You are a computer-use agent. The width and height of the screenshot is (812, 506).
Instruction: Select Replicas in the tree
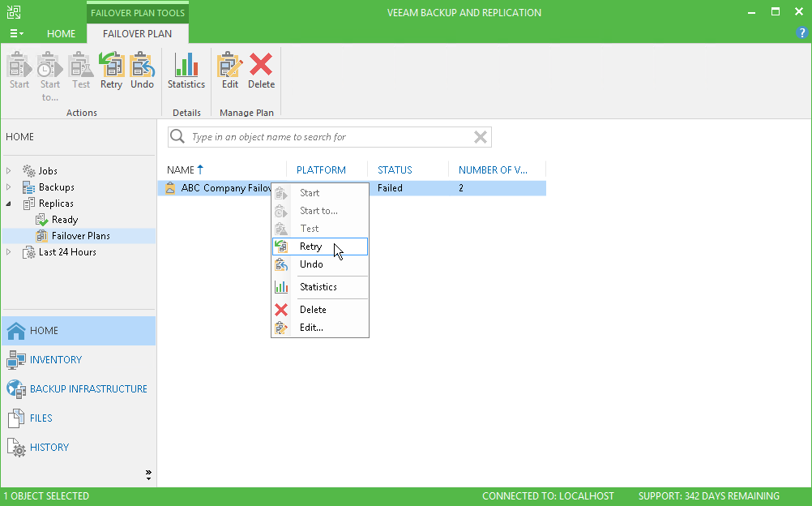point(56,204)
